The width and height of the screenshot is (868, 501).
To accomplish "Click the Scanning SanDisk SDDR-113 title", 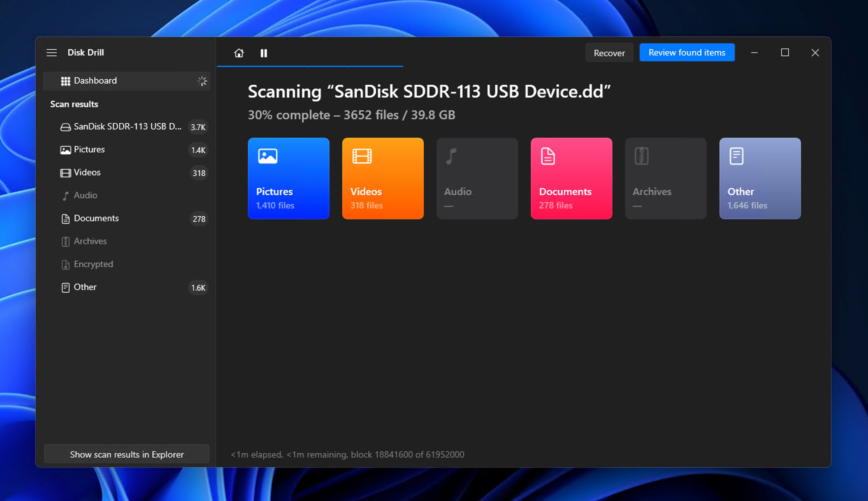I will [x=429, y=91].
